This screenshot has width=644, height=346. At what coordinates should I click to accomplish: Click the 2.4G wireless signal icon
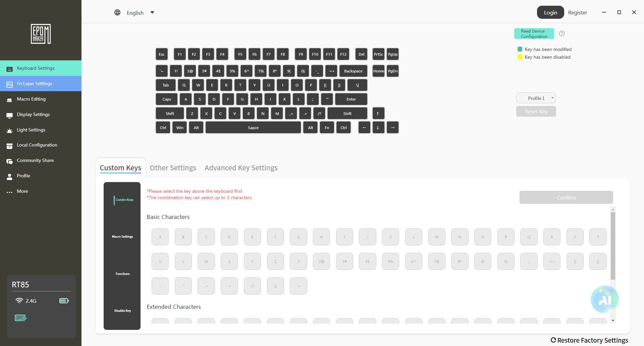[19, 301]
